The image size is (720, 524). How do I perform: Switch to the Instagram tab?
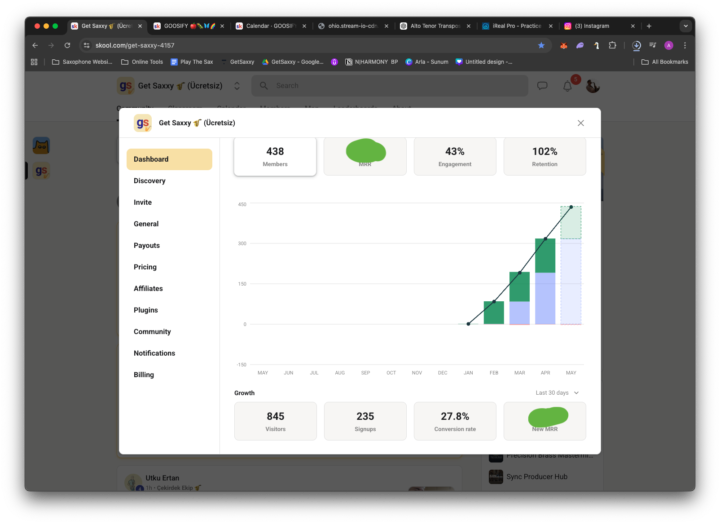click(599, 26)
